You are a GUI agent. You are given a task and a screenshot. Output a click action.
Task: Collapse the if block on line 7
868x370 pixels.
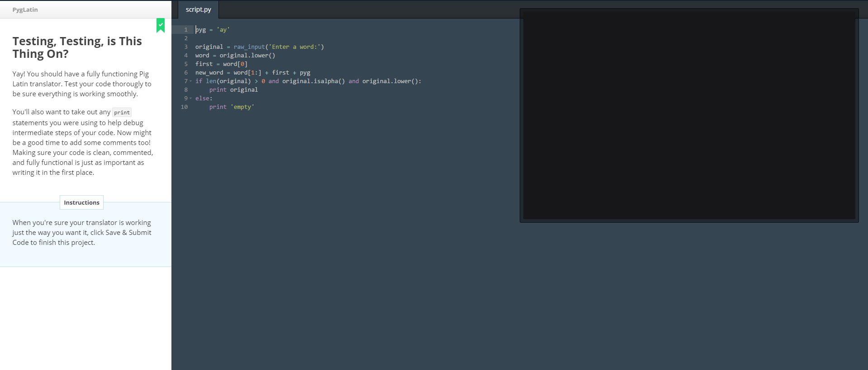[190, 81]
